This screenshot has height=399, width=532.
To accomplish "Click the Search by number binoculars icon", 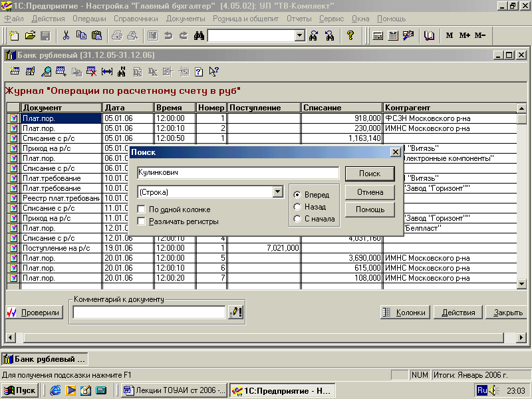I will [x=122, y=71].
